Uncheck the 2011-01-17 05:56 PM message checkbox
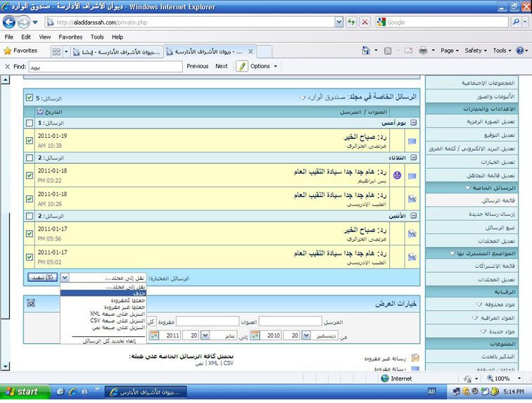The height and width of the screenshot is (403, 532). 30,234
